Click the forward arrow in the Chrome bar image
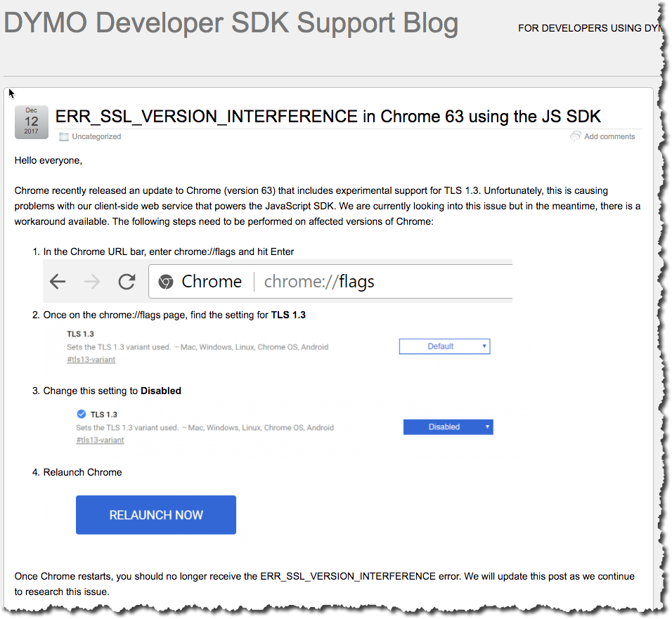This screenshot has height=619, width=672. click(91, 282)
